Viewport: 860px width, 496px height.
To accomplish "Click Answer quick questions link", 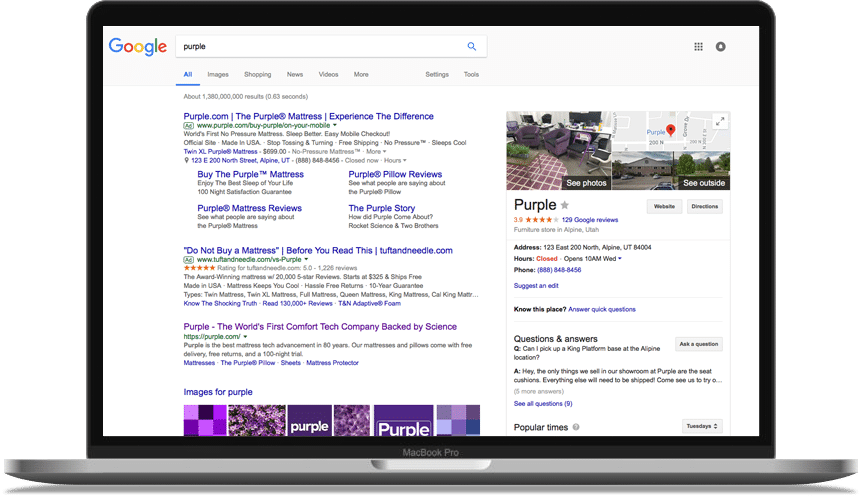I will coord(602,309).
